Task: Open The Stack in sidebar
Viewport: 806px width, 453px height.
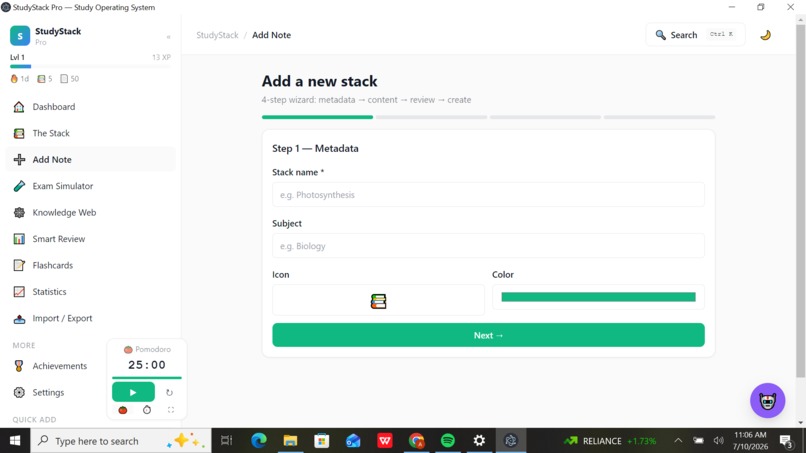Action: coord(90,133)
